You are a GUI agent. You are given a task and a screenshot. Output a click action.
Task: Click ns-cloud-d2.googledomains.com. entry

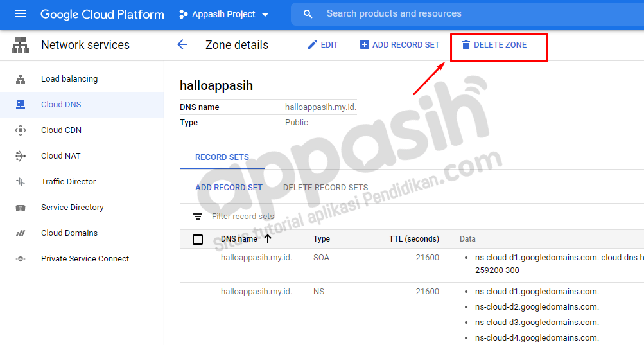click(x=537, y=306)
